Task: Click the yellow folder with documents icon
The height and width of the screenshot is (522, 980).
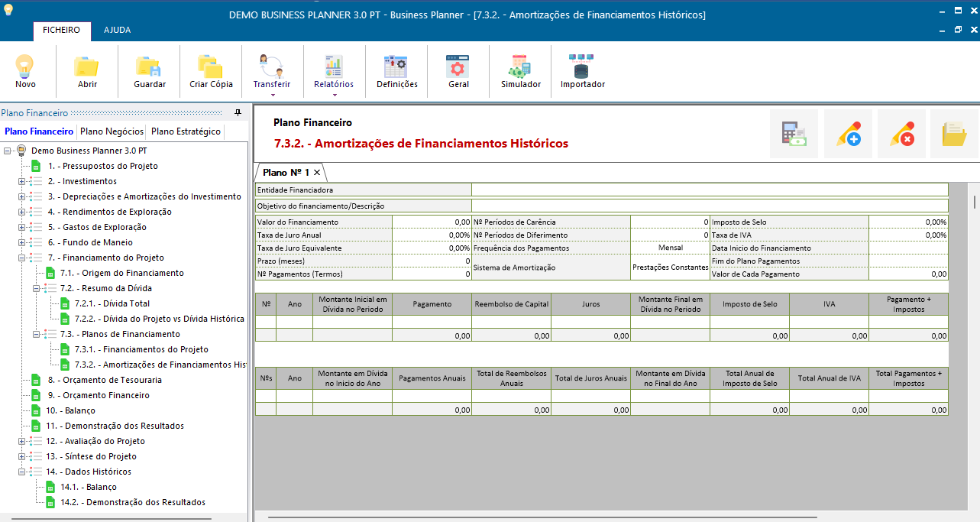Action: coord(955,134)
